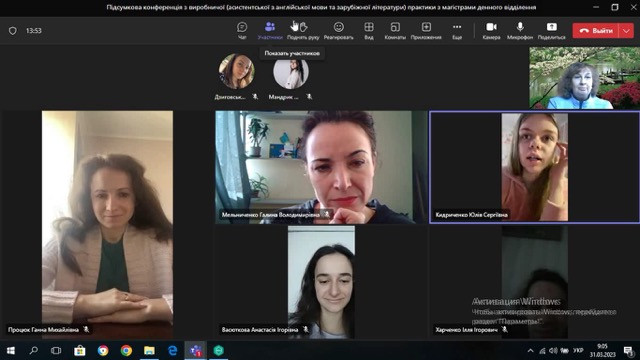Toggle the Camera on or off
Image resolution: width=640 pixels, height=360 pixels.
tap(491, 31)
